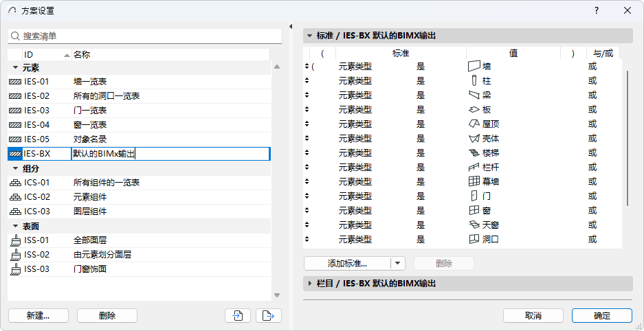
Task: Click the reorder handle of the 柱 row
Action: pos(307,81)
